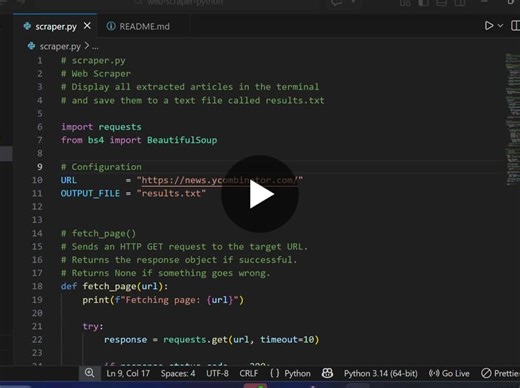Click the Prettier status bar item
The image size is (520, 388).
[x=500, y=373]
